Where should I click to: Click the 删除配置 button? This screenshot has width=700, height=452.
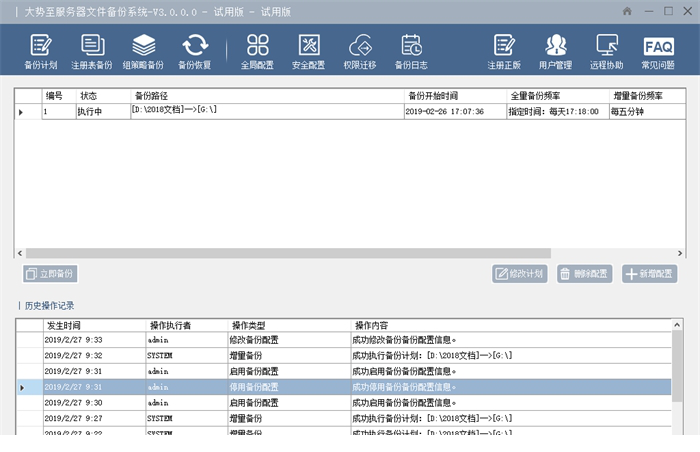(x=584, y=274)
